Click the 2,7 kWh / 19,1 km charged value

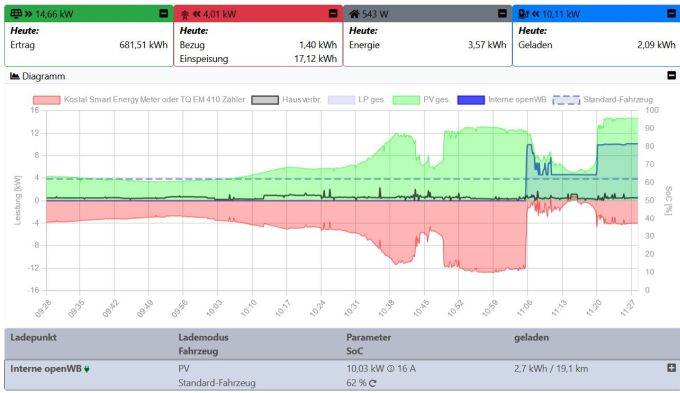tap(551, 369)
